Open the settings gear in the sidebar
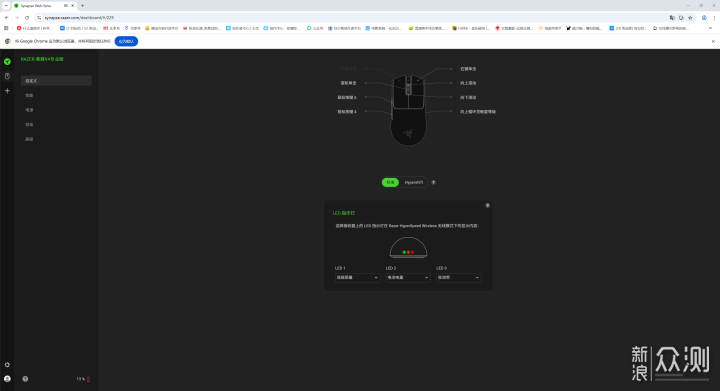This screenshot has height=391, width=720. [x=7, y=365]
